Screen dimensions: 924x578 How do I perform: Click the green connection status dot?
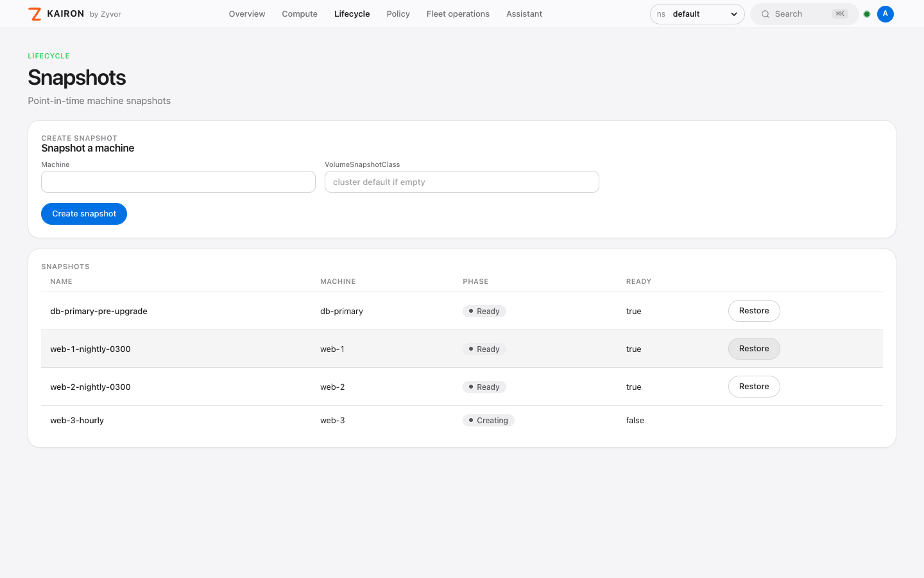pyautogui.click(x=867, y=14)
